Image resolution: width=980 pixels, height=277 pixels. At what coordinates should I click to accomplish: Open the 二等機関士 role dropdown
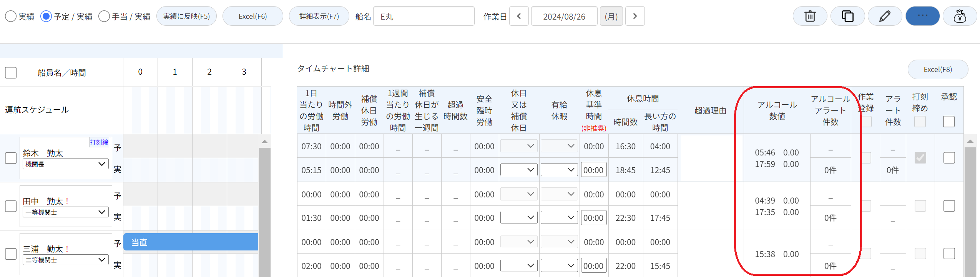point(65,260)
